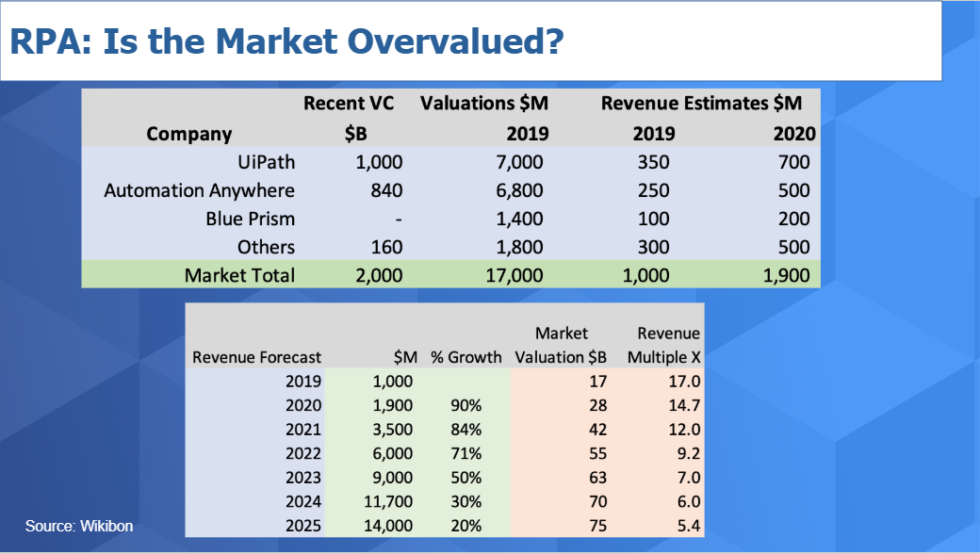
Task: Select the 2025 revenue multiple "5.4"
Action: [689, 526]
